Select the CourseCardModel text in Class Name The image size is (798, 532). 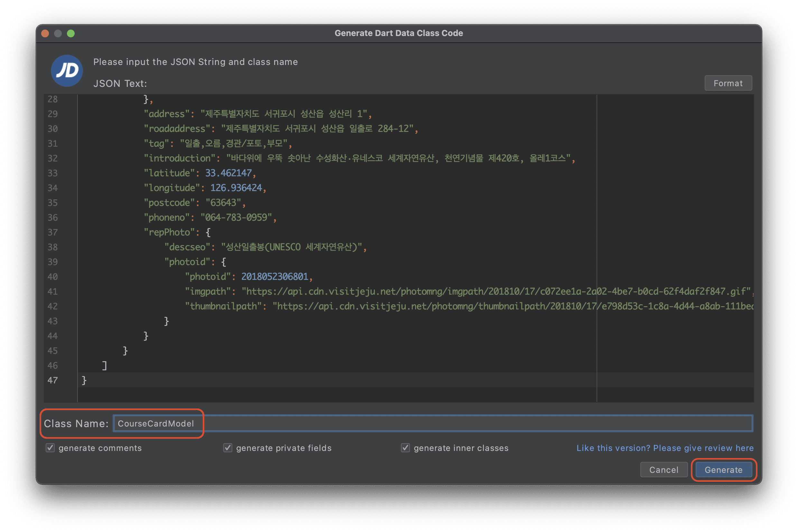point(156,423)
